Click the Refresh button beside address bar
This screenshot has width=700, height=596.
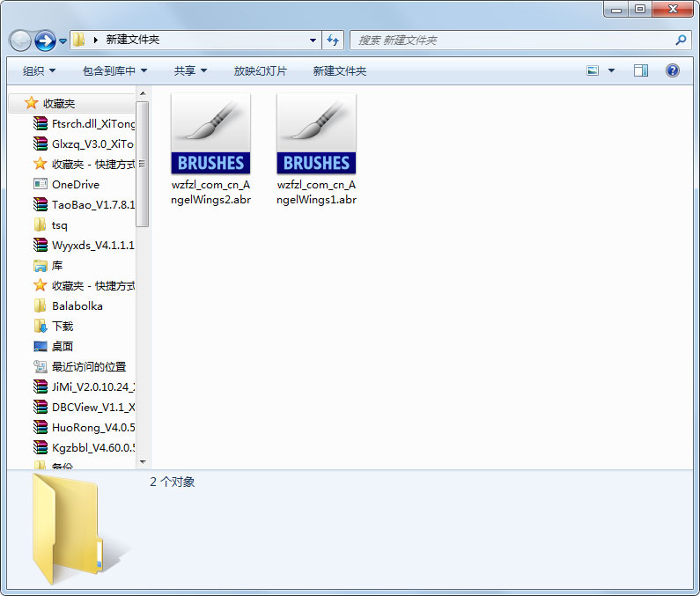tap(333, 40)
